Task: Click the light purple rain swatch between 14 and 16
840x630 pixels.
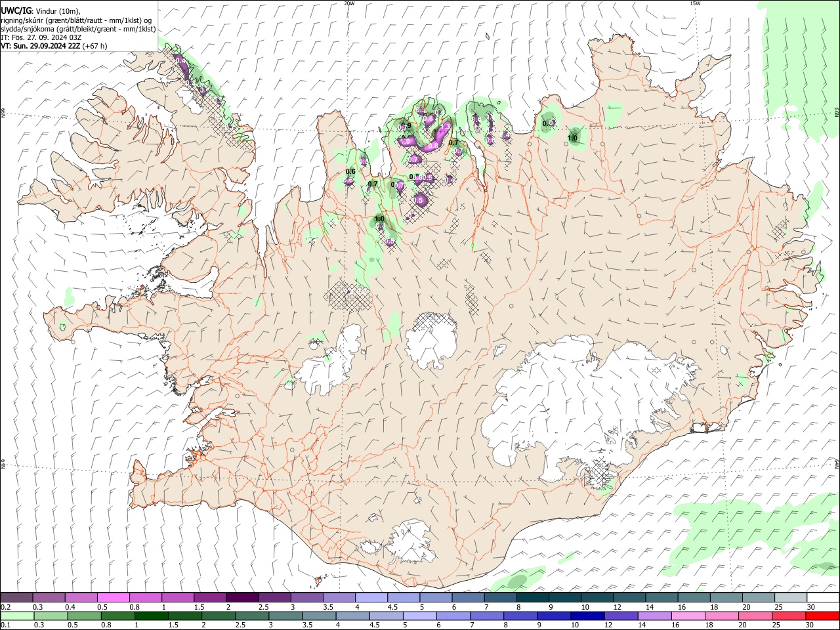Action: (x=654, y=616)
